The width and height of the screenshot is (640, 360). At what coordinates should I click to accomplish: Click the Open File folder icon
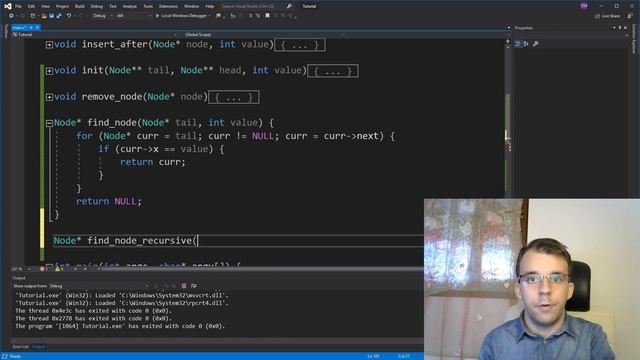[x=44, y=16]
